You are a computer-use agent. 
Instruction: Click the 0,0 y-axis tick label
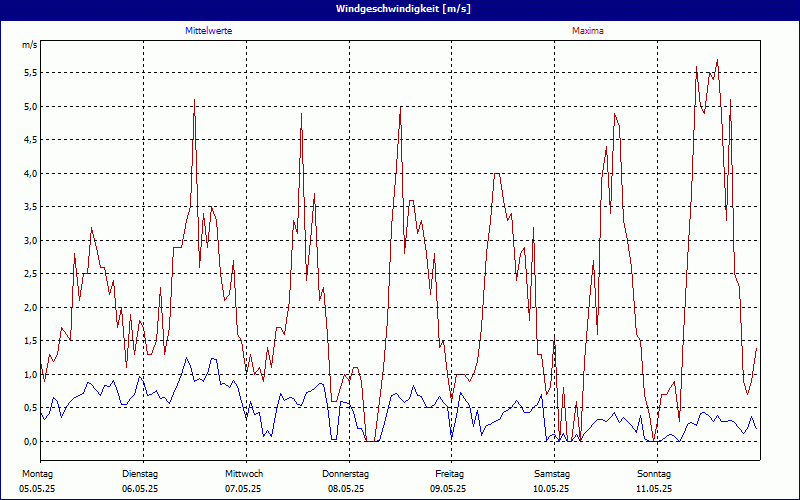pos(30,442)
